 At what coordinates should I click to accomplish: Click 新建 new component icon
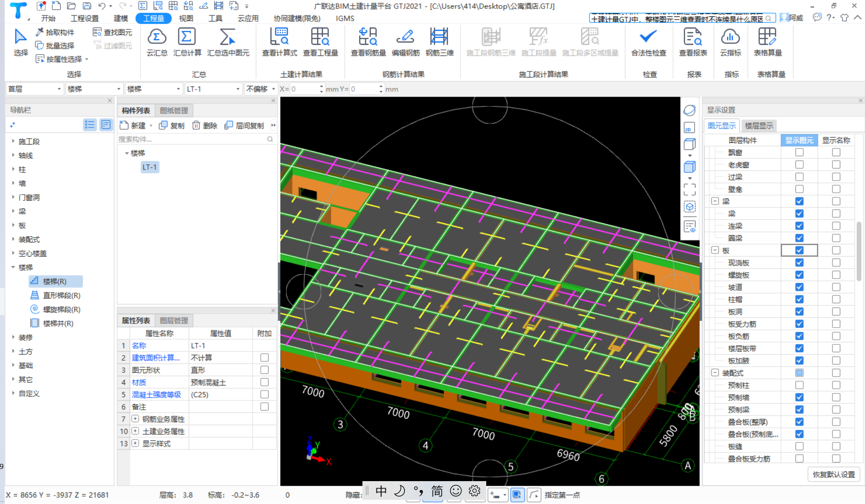coord(133,126)
